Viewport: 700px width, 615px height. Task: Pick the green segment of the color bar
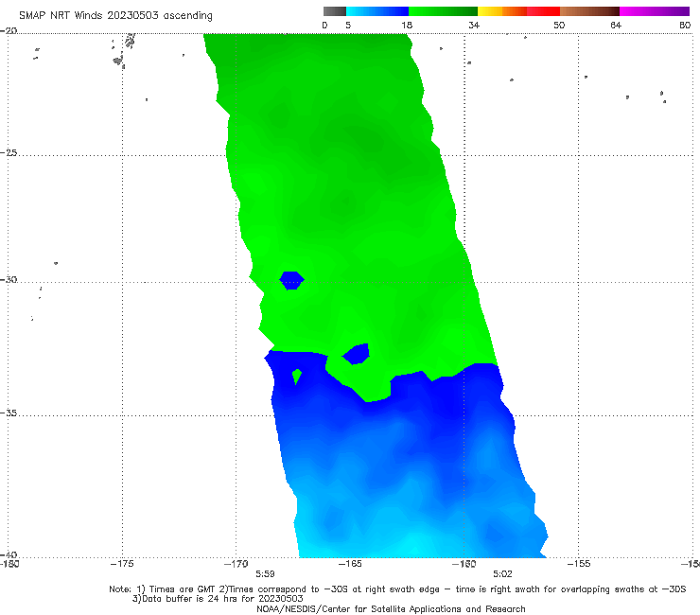pyautogui.click(x=443, y=11)
